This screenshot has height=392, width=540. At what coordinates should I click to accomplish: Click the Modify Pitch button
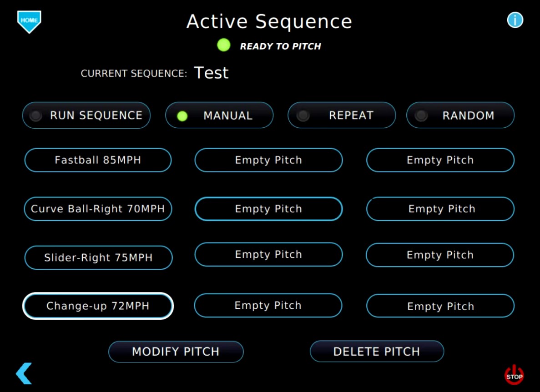(x=176, y=352)
